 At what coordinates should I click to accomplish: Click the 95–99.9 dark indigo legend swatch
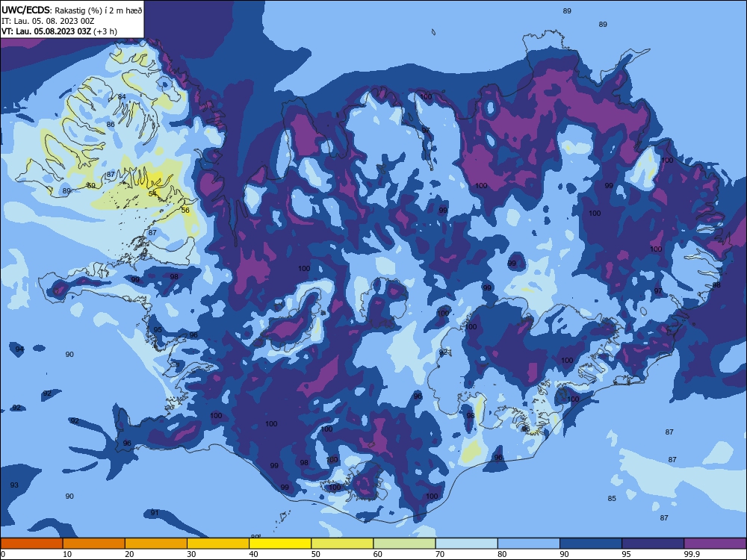[653, 544]
